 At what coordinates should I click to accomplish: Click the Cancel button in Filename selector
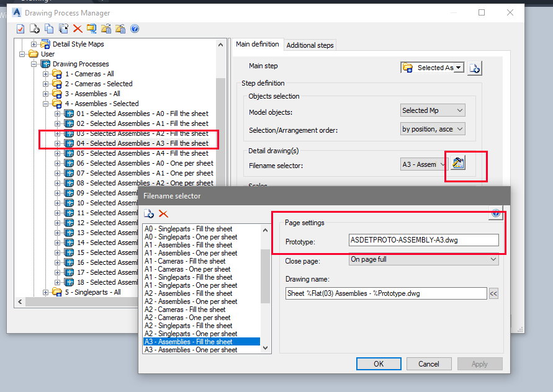click(429, 364)
